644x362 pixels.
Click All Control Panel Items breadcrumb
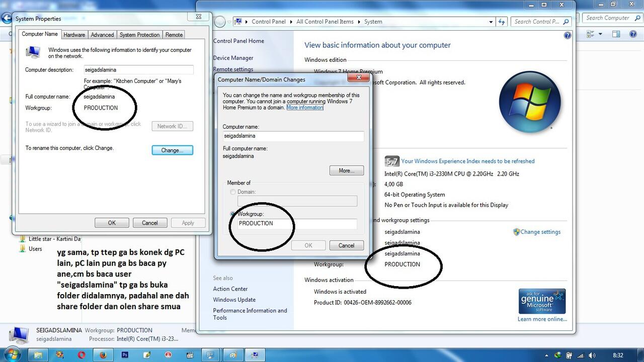tap(325, 22)
